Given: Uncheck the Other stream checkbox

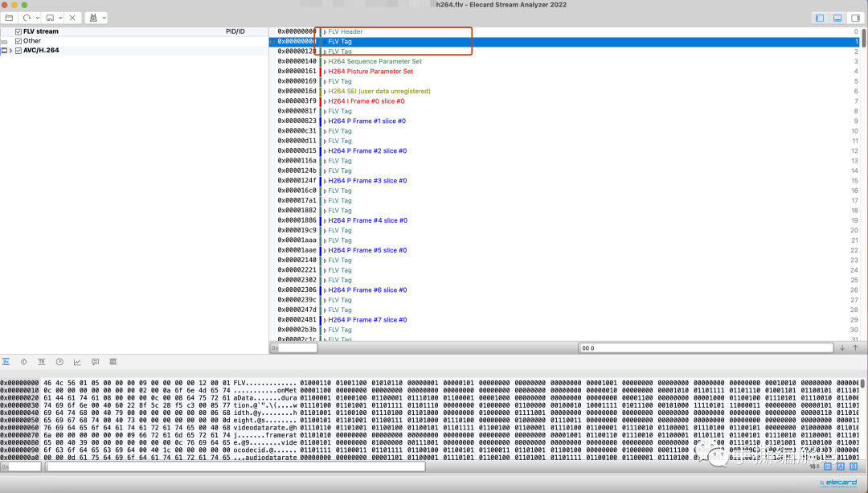Looking at the screenshot, I should tap(18, 41).
